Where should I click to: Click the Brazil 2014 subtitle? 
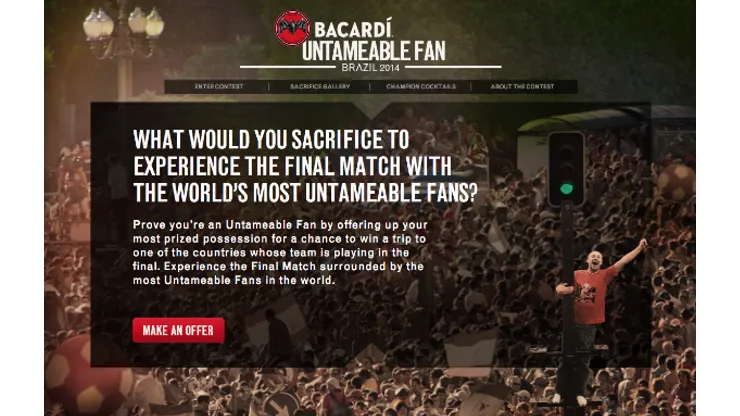(x=370, y=68)
